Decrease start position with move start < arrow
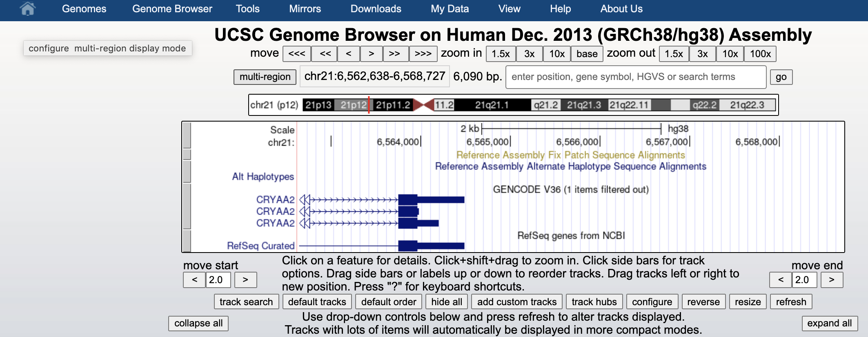Image resolution: width=868 pixels, height=337 pixels. tap(195, 280)
